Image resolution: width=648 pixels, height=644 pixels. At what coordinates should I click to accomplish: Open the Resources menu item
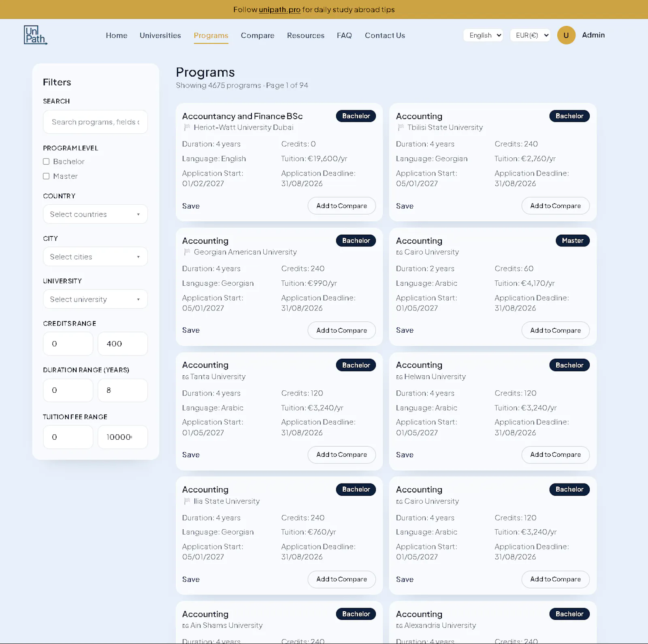[306, 35]
